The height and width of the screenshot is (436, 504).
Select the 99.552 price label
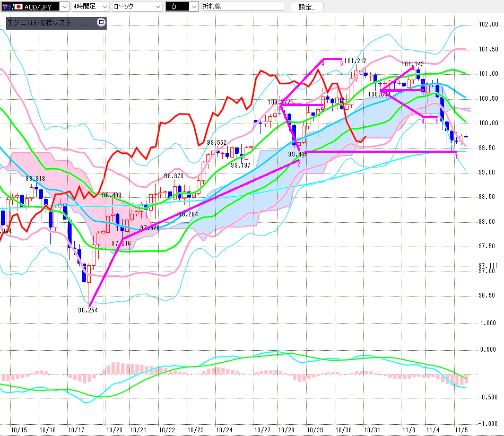pos(217,142)
